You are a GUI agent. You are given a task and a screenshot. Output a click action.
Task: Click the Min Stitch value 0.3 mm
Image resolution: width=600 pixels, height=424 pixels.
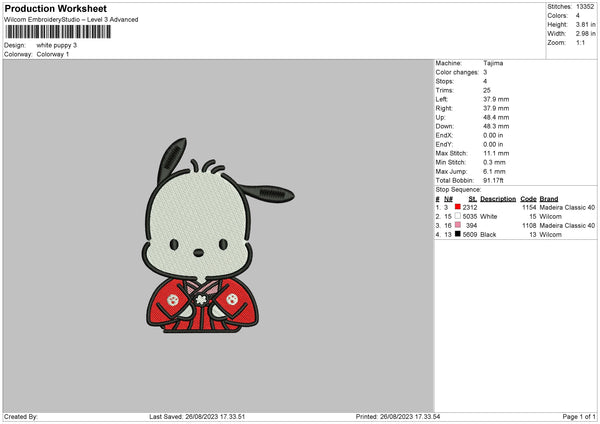click(x=494, y=162)
